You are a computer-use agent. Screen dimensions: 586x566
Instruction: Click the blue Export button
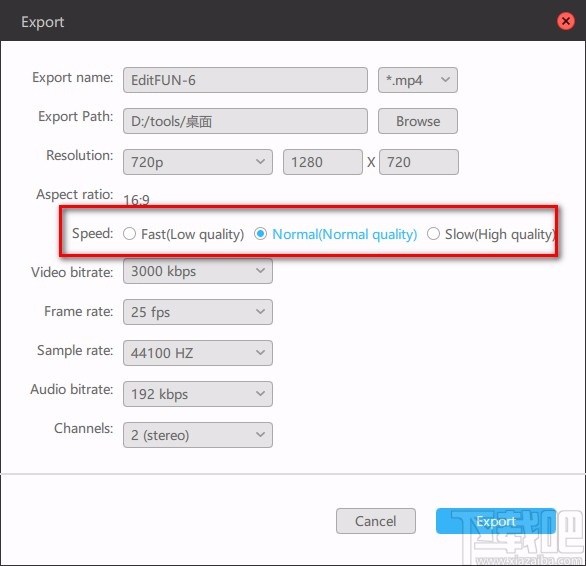(x=496, y=521)
